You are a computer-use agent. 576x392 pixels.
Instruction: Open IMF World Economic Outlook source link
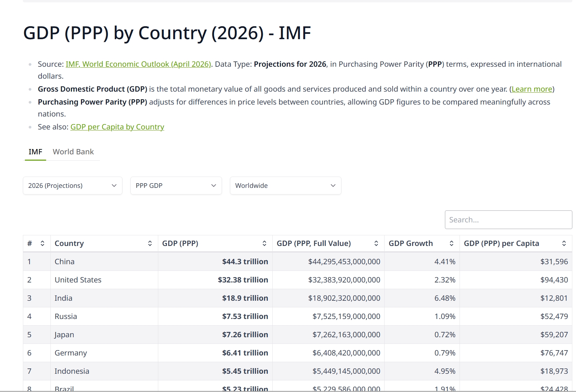pos(138,64)
